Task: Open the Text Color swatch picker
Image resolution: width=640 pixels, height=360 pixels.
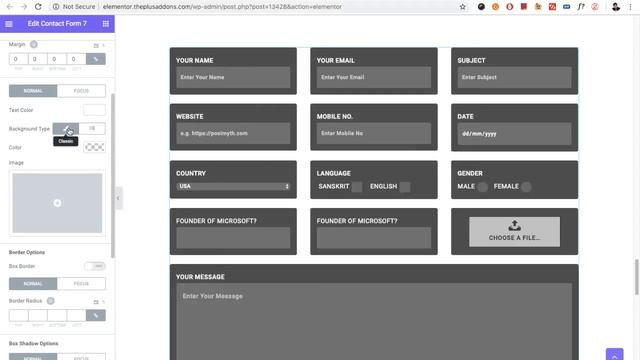Action: click(x=94, y=110)
